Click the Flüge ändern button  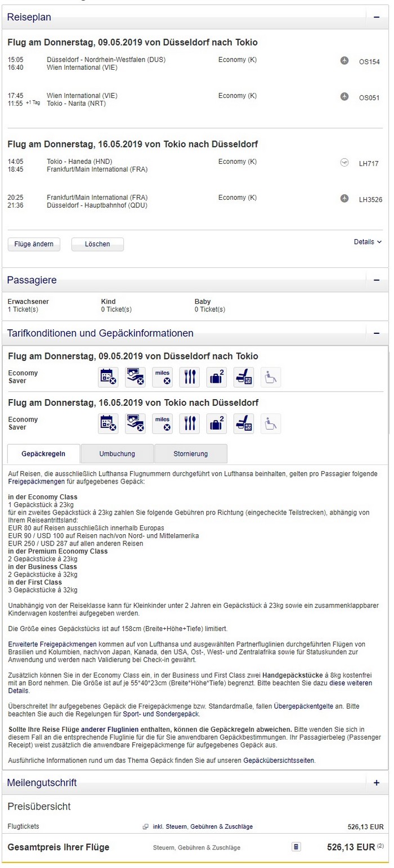(34, 244)
